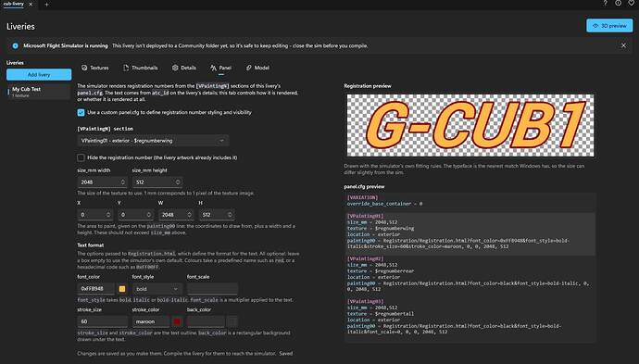
Task: Close the cub livery tab
Action: tap(31, 4)
